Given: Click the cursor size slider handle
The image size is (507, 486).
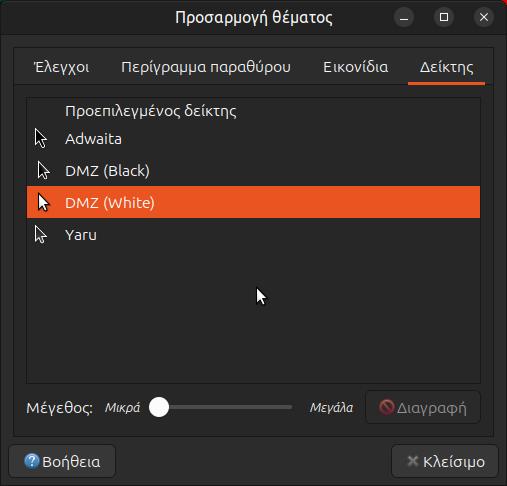Looking at the screenshot, I should 159,407.
